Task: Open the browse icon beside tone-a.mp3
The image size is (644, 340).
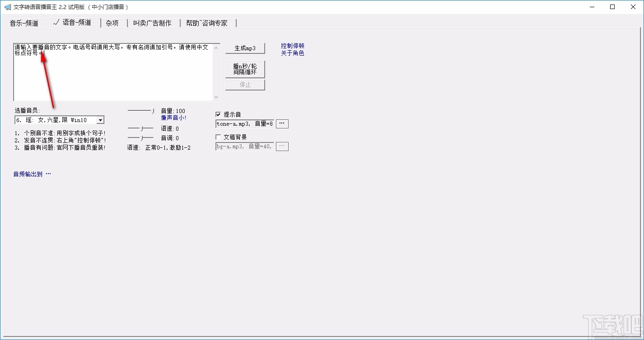Action: [x=282, y=123]
